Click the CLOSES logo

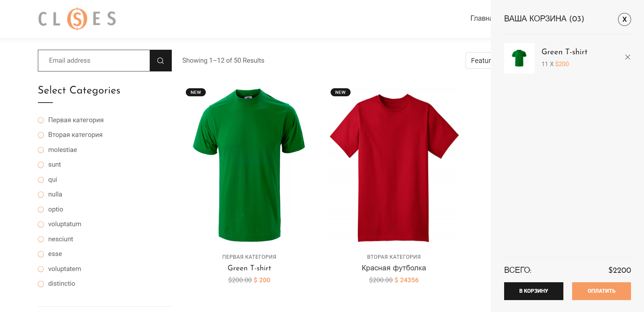tap(77, 19)
